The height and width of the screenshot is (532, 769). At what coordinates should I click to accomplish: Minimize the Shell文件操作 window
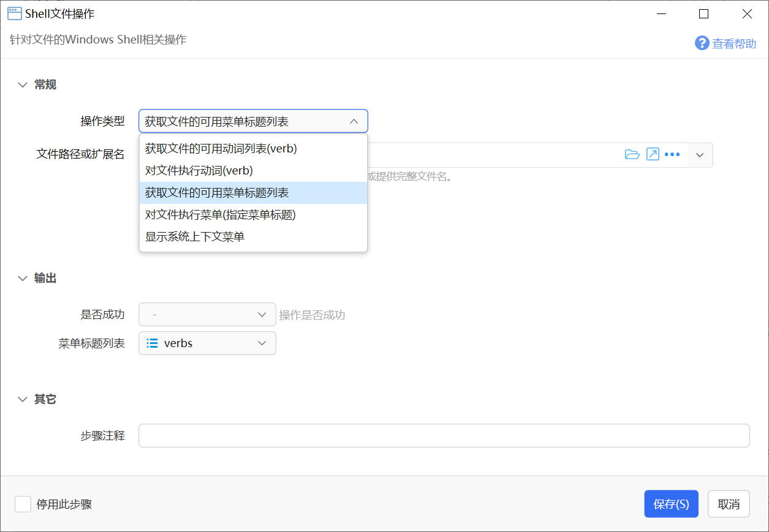tap(661, 13)
